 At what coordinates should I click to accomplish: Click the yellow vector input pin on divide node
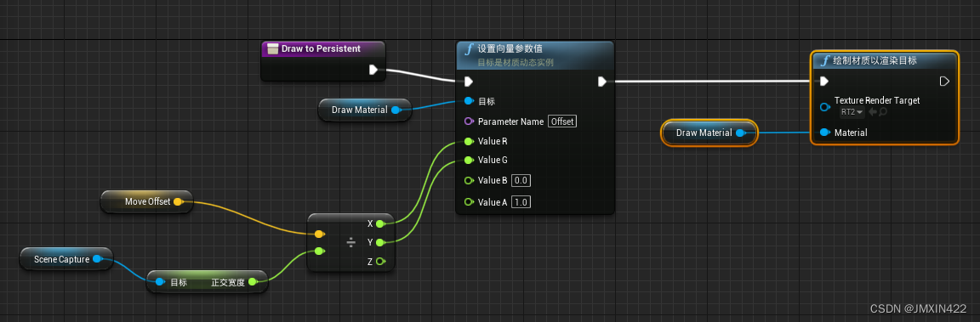click(x=319, y=234)
